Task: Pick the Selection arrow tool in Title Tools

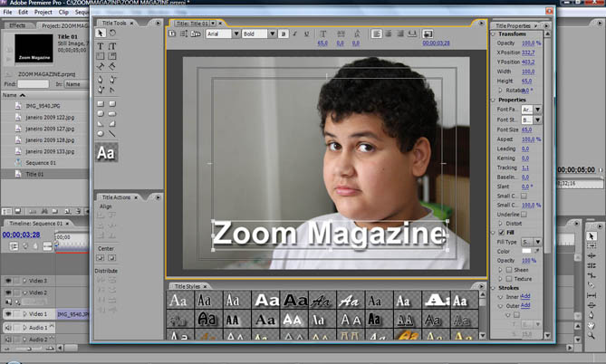Action: click(x=101, y=34)
